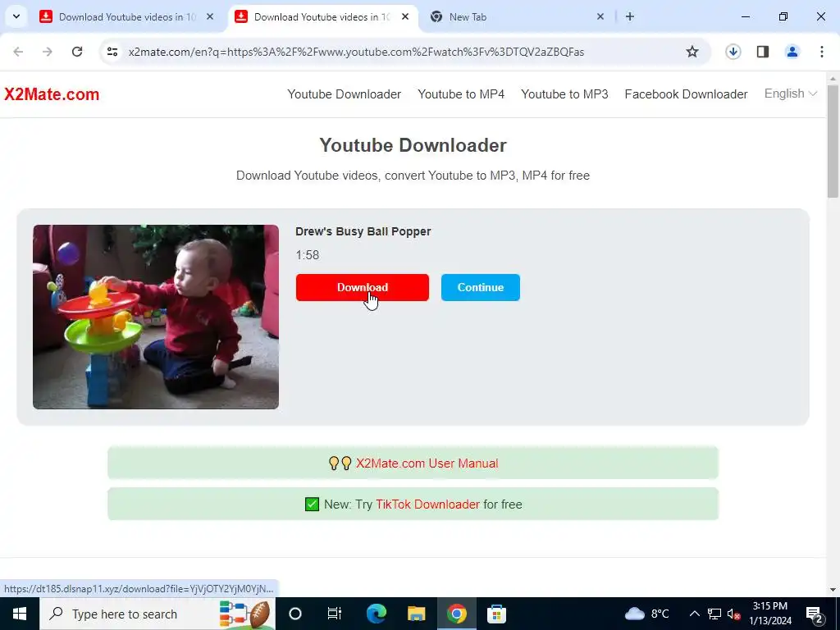Click Chrome icon on taskbar
This screenshot has width=840, height=630.
click(x=456, y=614)
